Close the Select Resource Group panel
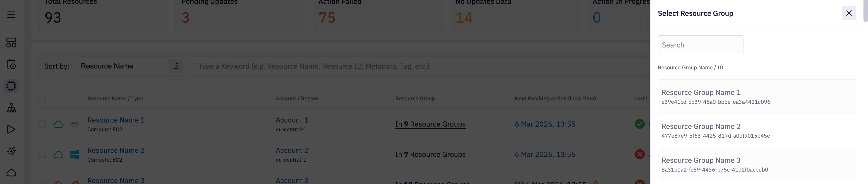Viewport: 868px width, 184px height. [849, 13]
